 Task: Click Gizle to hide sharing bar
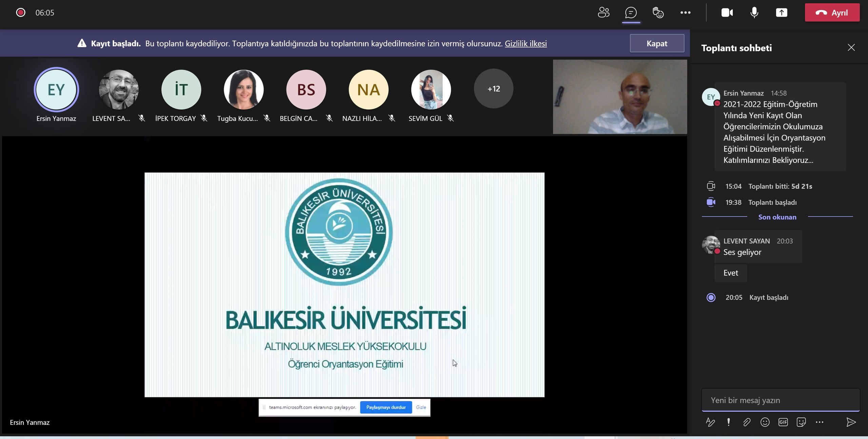(x=421, y=407)
